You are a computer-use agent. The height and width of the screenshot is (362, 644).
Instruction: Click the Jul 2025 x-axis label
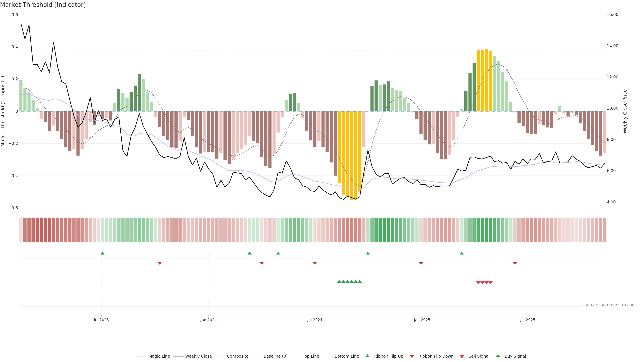pyautogui.click(x=527, y=320)
